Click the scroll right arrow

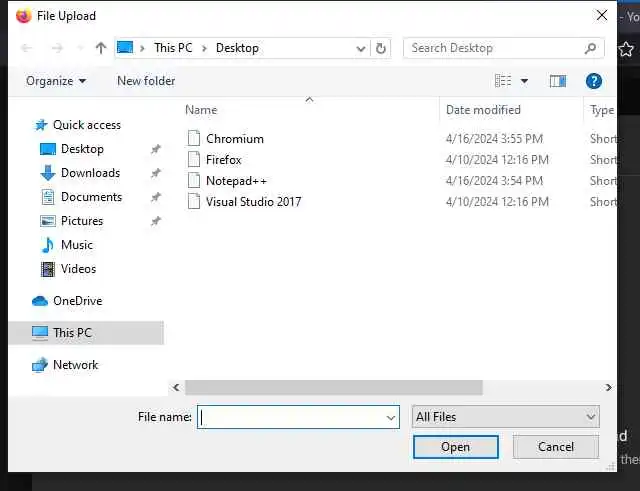[x=608, y=387]
